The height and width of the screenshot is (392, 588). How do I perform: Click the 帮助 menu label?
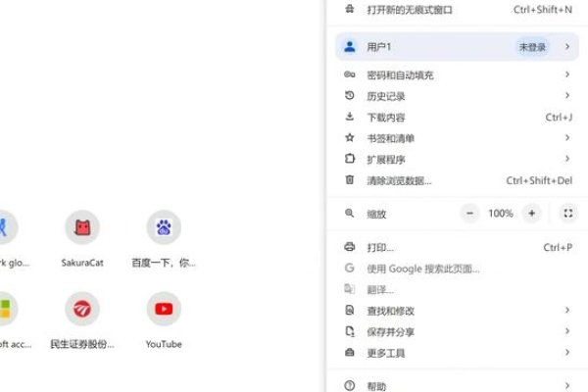[376, 386]
